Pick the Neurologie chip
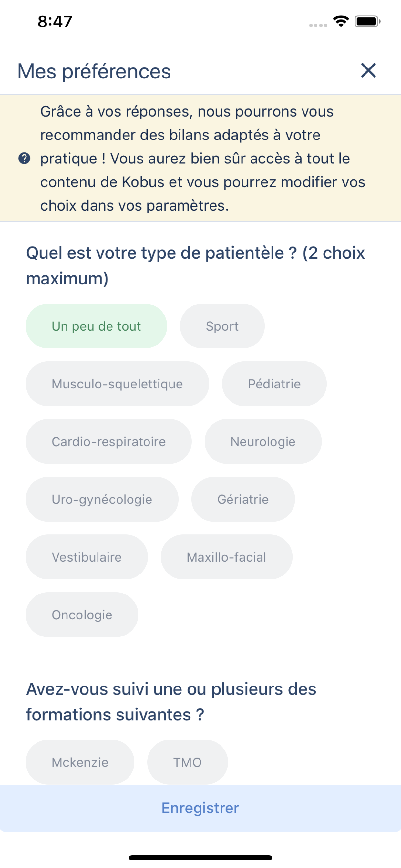Screen dimensions: 401x868 263,441
